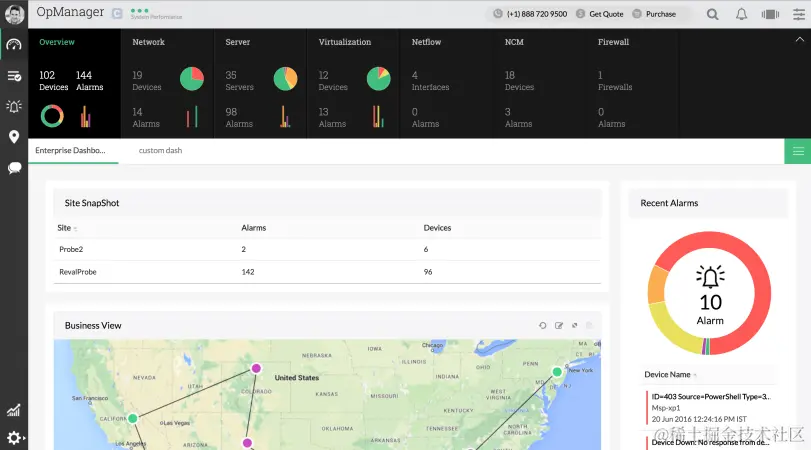The width and height of the screenshot is (811, 450).
Task: Open the chat bubble sidebar icon
Action: click(x=14, y=168)
